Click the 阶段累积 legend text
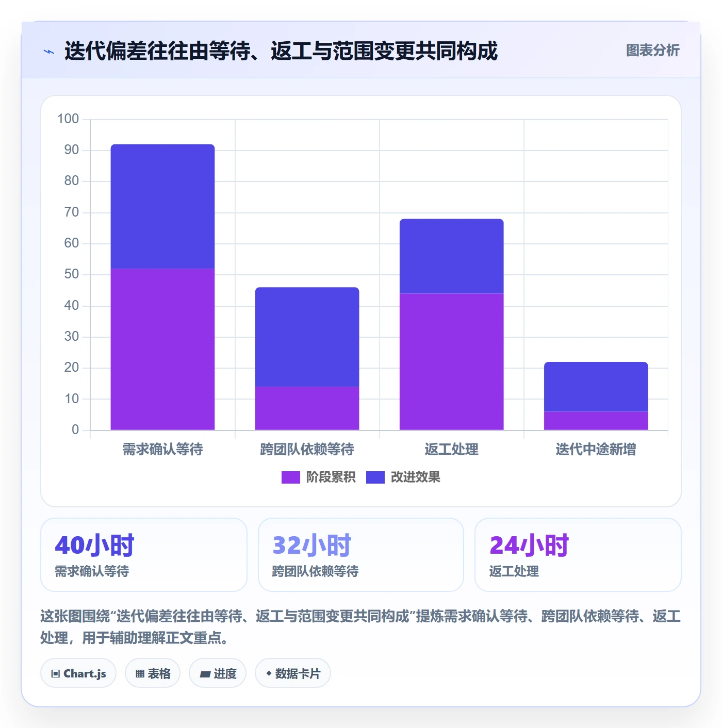The height and width of the screenshot is (728, 722). coord(331,477)
